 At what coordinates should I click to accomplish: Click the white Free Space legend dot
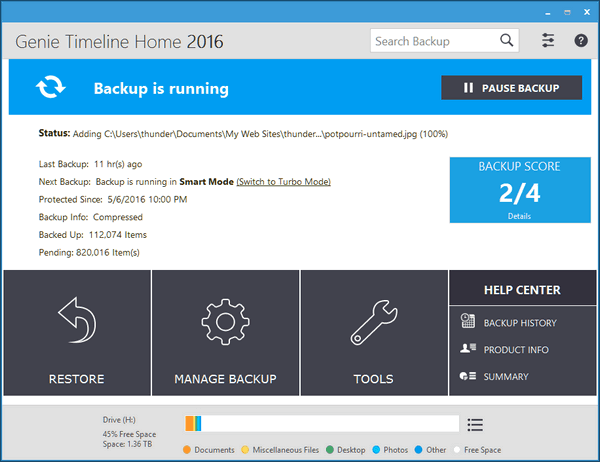click(x=457, y=449)
